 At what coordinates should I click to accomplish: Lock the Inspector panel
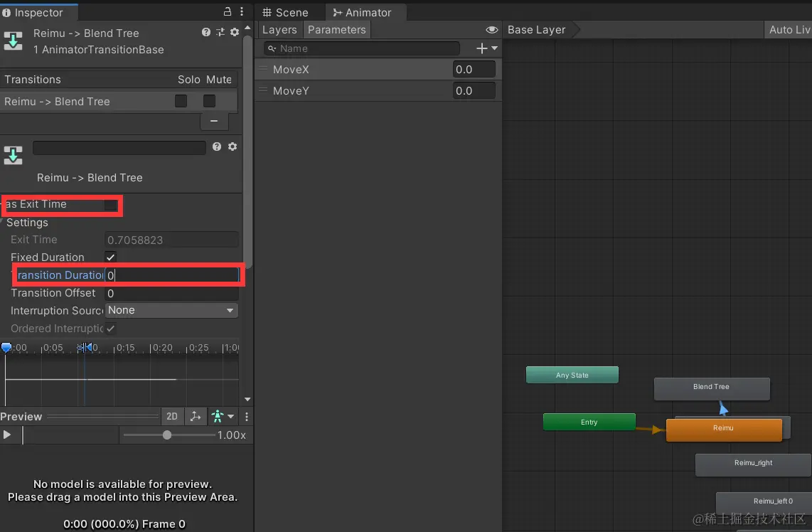[x=227, y=11]
